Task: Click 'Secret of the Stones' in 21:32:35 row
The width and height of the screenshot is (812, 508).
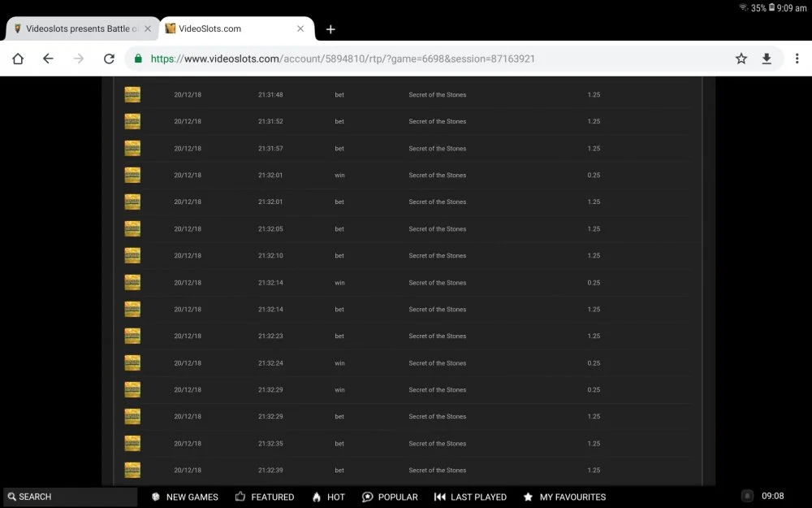Action: pyautogui.click(x=438, y=443)
